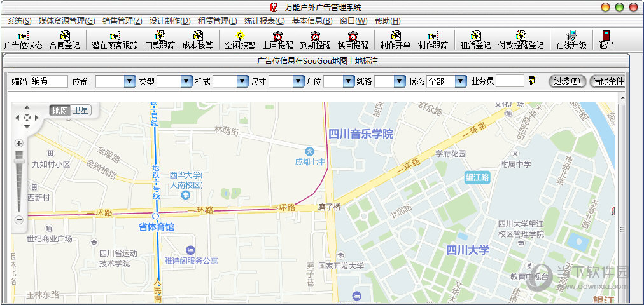Click the map zoom-in plus button

[19, 144]
